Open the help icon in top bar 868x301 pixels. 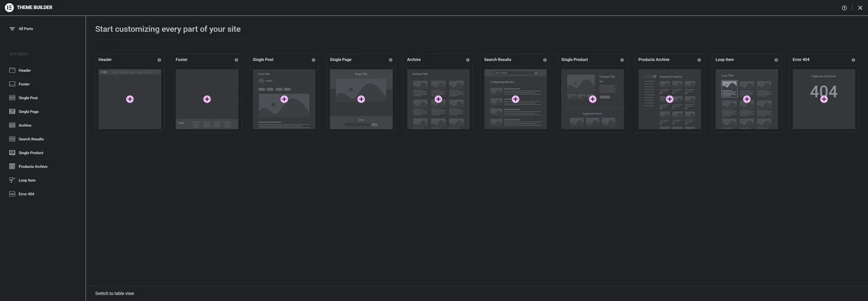(844, 8)
